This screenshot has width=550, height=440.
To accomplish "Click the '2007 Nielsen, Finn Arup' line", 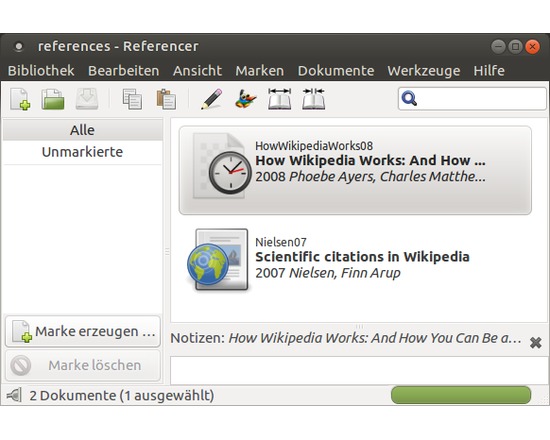I will pyautogui.click(x=328, y=273).
